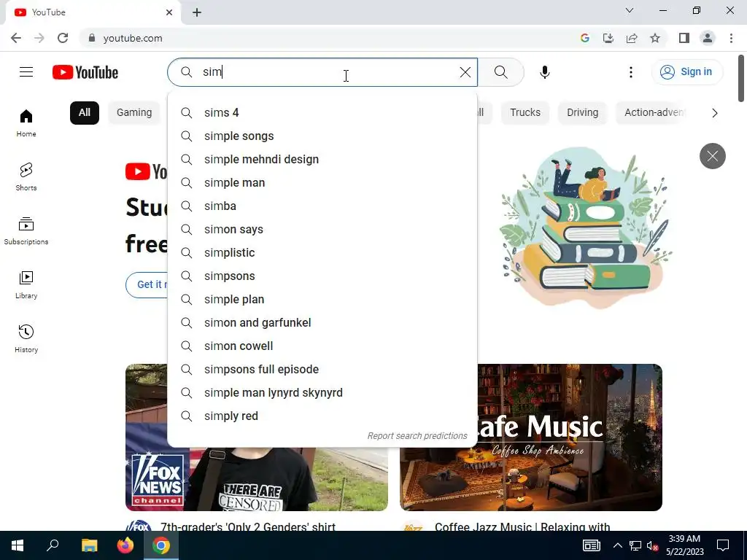Image resolution: width=747 pixels, height=560 pixels.
Task: Open YouTube settings three-dot menu
Action: tap(631, 72)
